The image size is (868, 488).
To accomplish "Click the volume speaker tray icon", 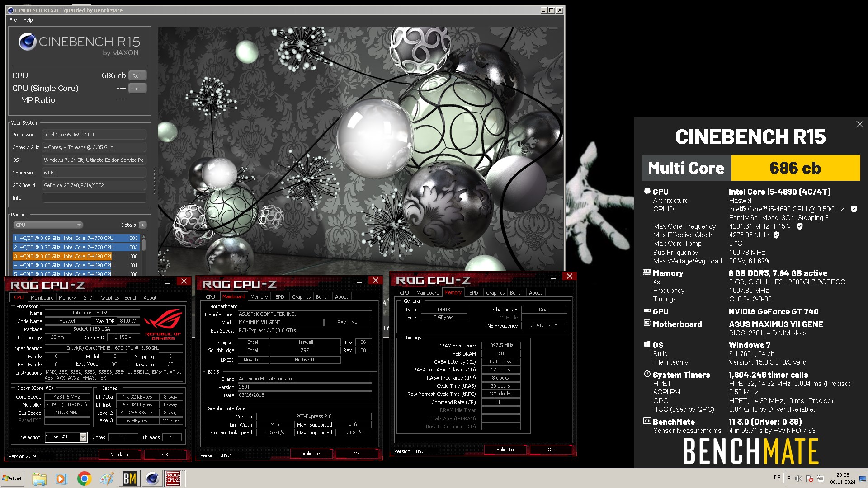I will point(799,479).
